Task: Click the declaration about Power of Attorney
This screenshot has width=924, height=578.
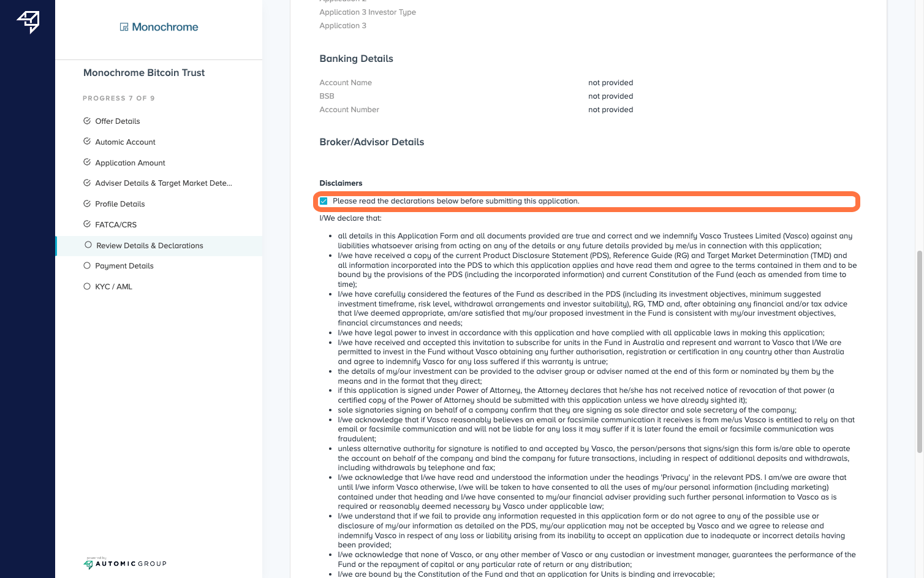Action: tap(586, 395)
